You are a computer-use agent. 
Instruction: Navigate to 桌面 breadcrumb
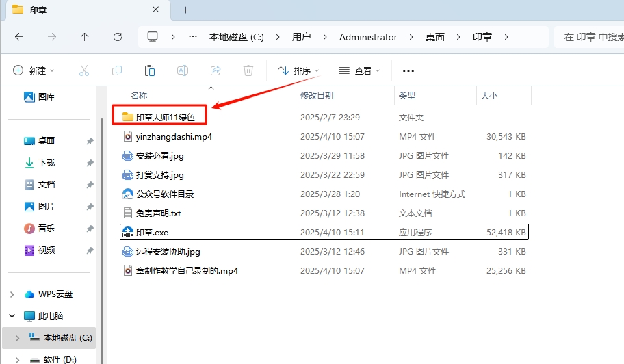[x=435, y=37]
